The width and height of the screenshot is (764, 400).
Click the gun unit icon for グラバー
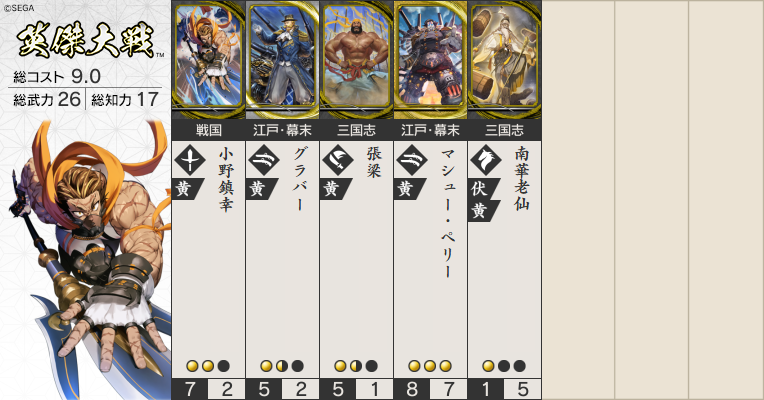[264, 160]
